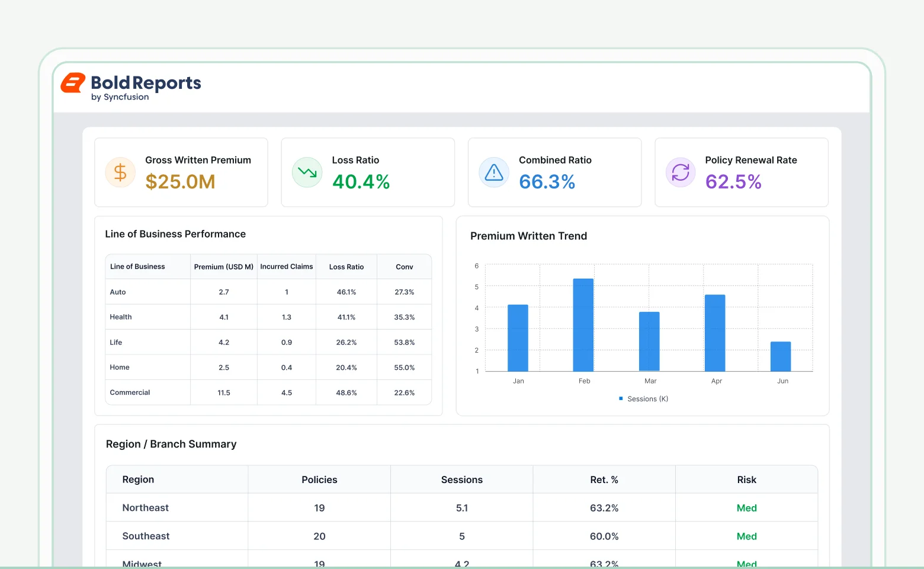Click the Risk column header

tap(747, 480)
